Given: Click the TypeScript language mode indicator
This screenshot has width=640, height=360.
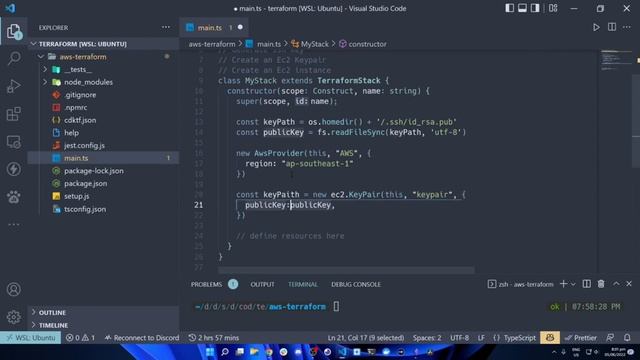Looking at the screenshot, I should coord(514,338).
